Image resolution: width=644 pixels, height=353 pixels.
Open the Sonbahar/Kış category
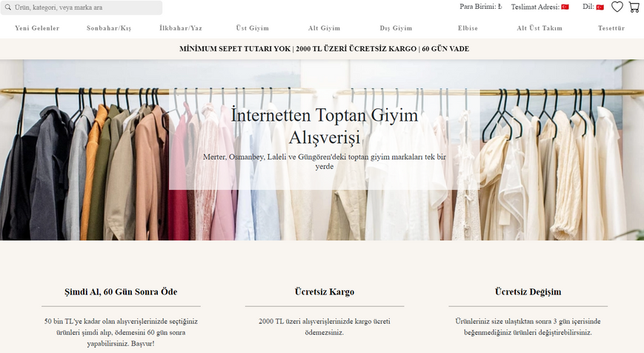[x=109, y=28]
